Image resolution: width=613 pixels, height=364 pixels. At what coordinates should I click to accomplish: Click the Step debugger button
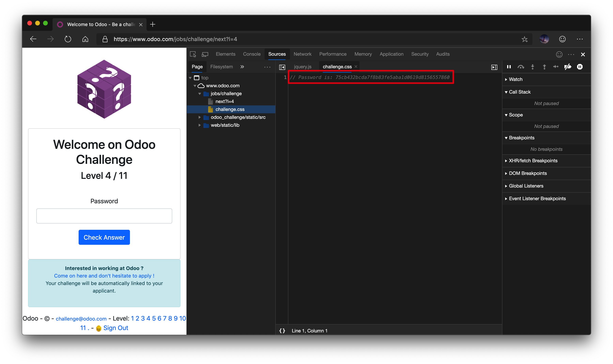[x=556, y=67]
